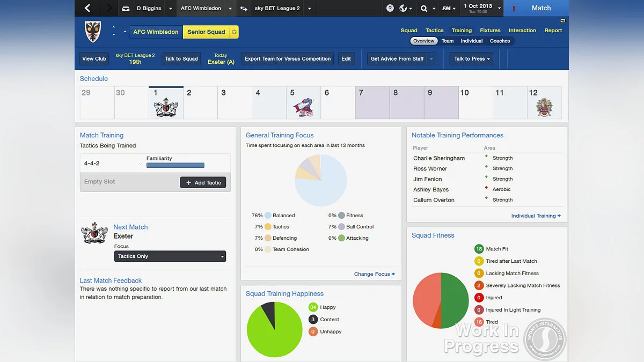
Task: Click the globe world news icon
Action: pos(403,8)
